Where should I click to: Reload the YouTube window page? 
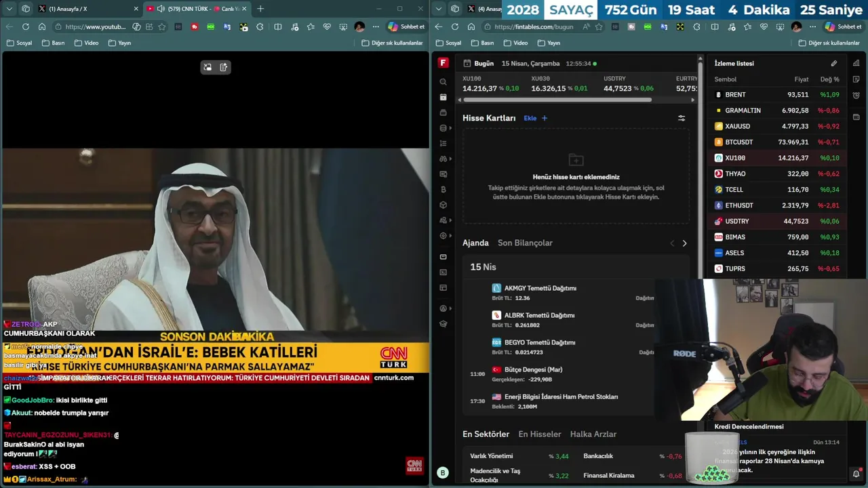[x=25, y=26]
